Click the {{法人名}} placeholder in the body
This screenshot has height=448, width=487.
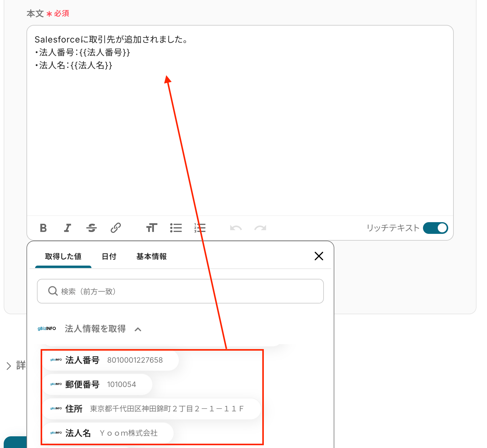[x=91, y=65]
